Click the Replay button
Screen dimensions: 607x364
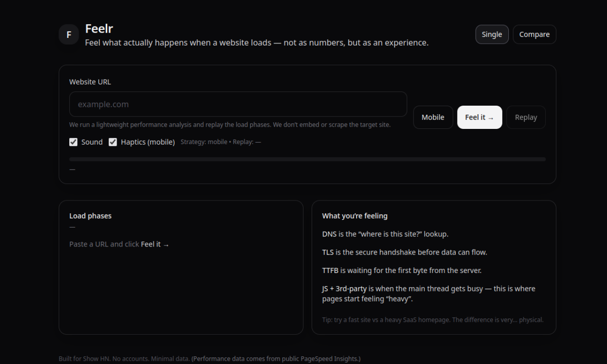click(526, 118)
